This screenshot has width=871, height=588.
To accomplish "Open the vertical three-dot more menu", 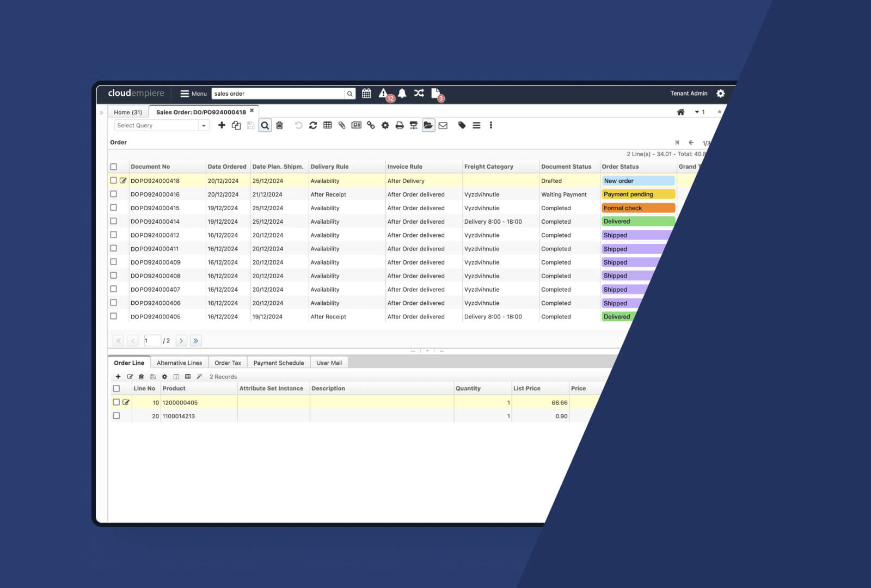I will (x=491, y=125).
